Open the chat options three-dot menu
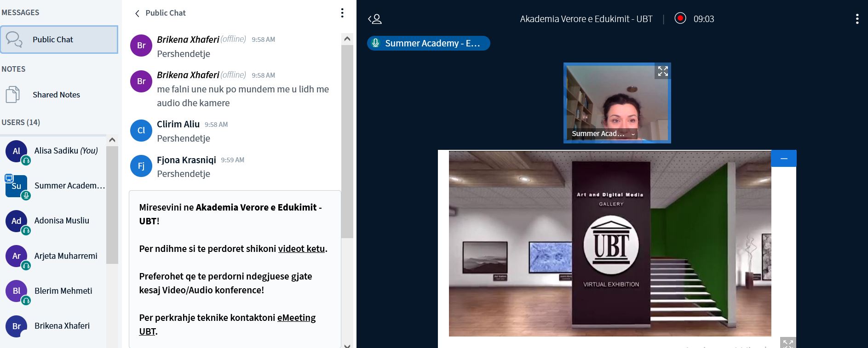 point(342,13)
